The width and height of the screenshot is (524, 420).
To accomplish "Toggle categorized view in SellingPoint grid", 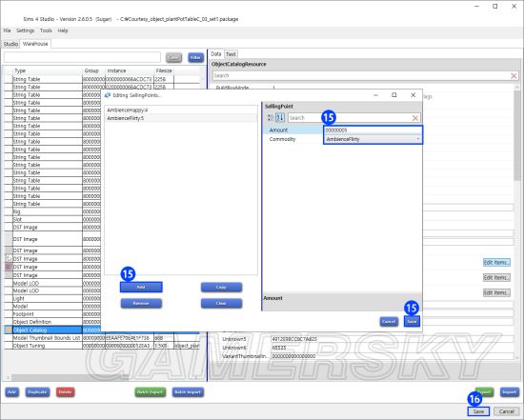I will (x=271, y=117).
